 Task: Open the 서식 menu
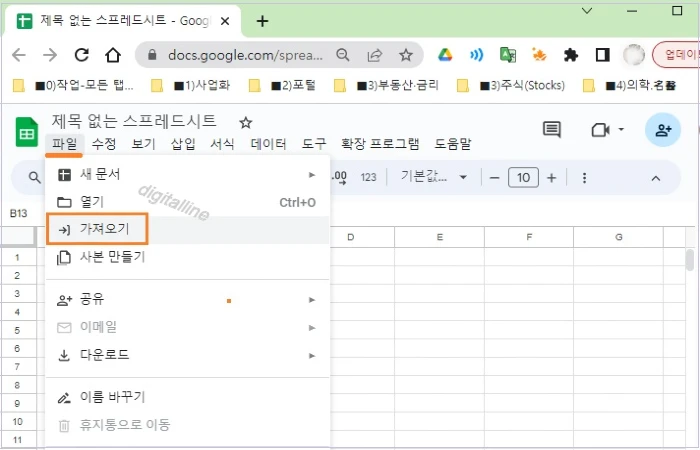coord(222,144)
